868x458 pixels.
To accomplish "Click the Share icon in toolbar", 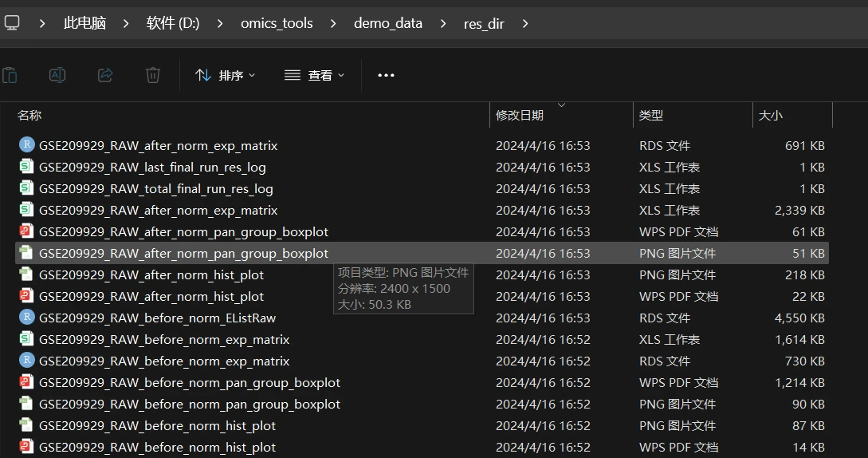I will pos(105,75).
